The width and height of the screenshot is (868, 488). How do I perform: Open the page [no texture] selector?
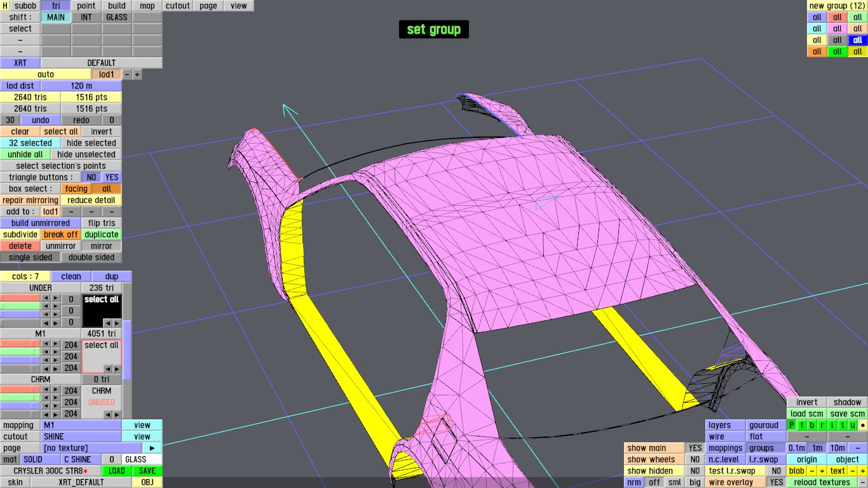(92, 448)
